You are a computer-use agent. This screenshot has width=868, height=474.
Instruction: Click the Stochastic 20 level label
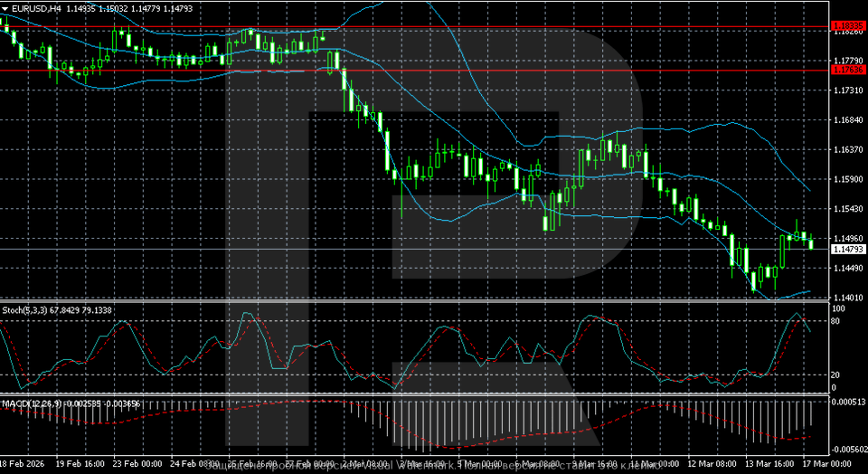coord(837,375)
